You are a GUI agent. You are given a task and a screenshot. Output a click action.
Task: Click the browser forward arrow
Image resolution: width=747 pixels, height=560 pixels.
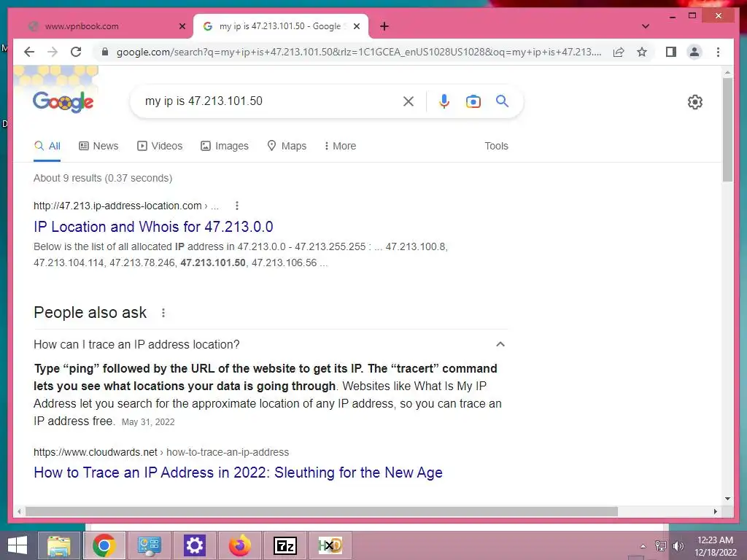(53, 52)
